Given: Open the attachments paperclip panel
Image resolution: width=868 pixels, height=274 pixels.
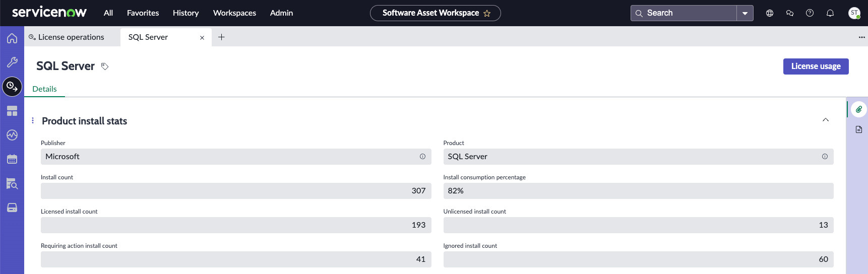Looking at the screenshot, I should (x=859, y=109).
